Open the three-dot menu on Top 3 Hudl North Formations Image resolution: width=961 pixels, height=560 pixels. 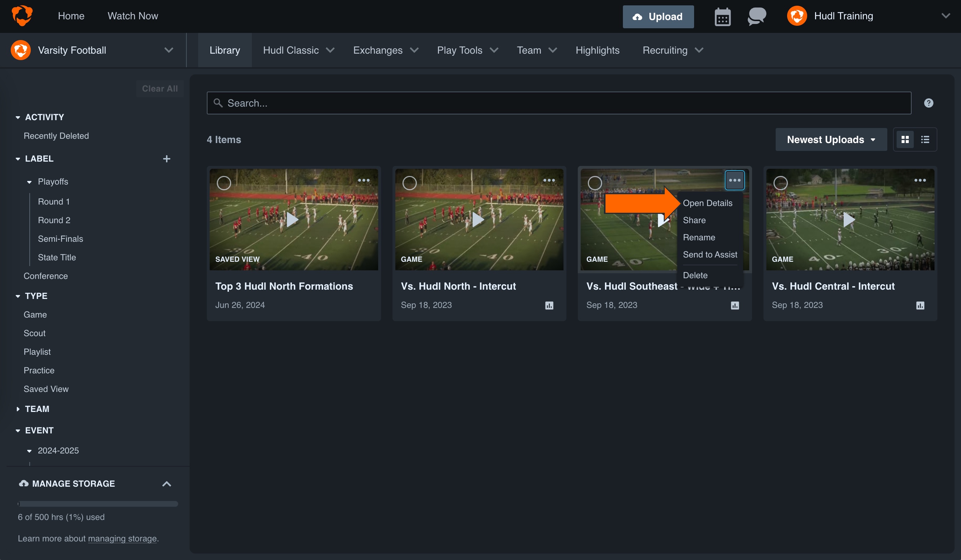pos(364,180)
